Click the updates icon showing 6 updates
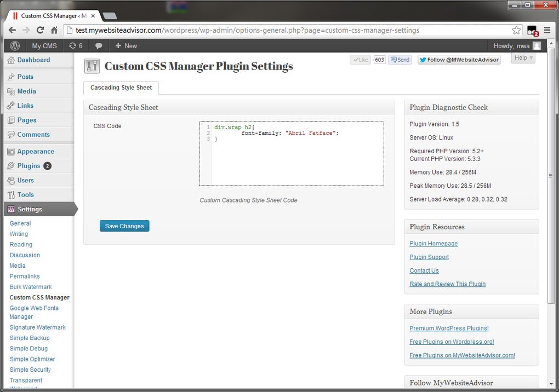The image size is (559, 392). point(74,45)
